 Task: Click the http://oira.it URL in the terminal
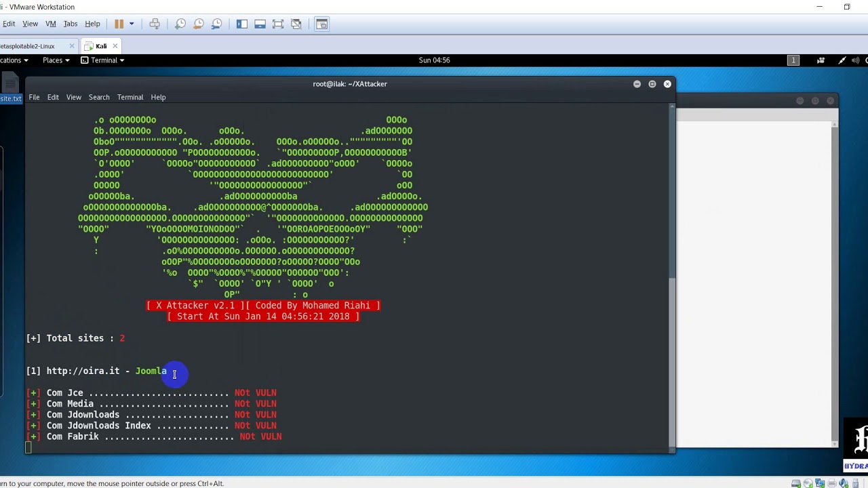(x=83, y=371)
